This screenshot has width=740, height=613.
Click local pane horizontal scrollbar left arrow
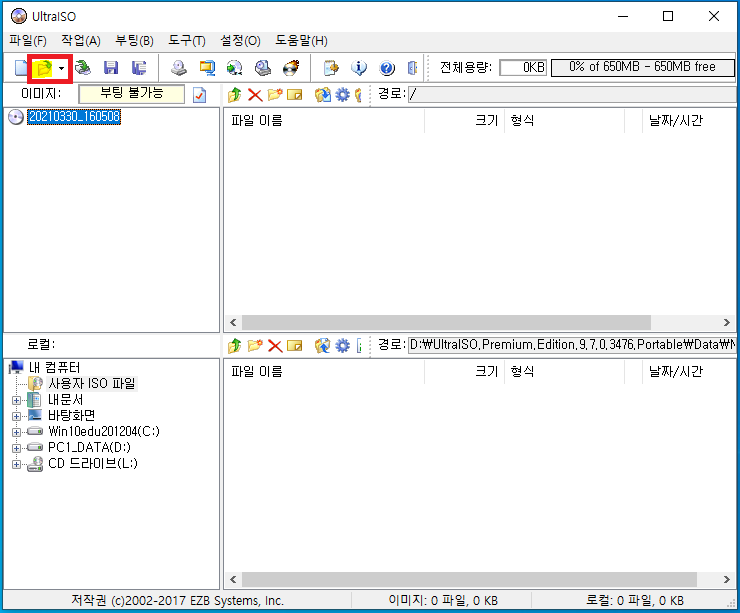pos(233,579)
